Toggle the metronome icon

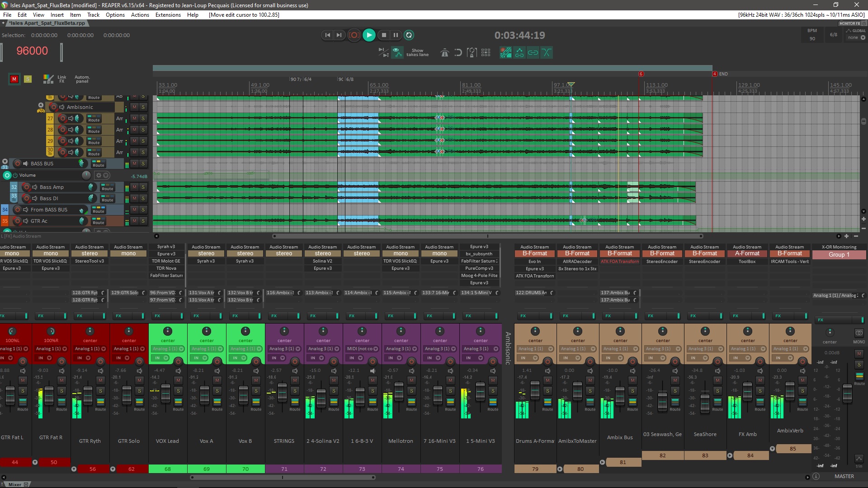tap(444, 53)
